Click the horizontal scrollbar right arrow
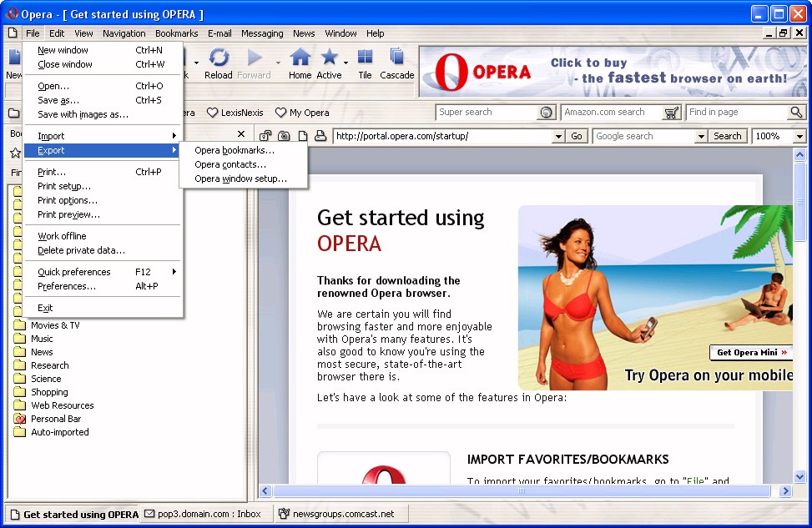Screen dimensions: 812x528 coord(785,490)
